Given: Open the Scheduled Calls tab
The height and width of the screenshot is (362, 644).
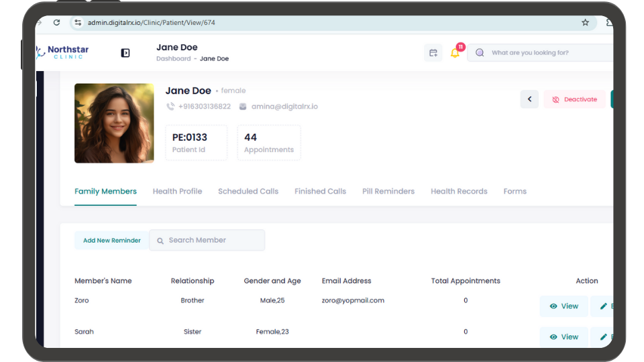Looking at the screenshot, I should [x=248, y=191].
